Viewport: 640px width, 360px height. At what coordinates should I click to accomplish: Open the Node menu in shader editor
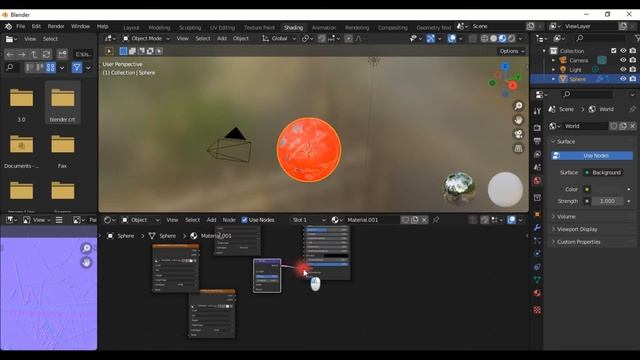(x=229, y=220)
